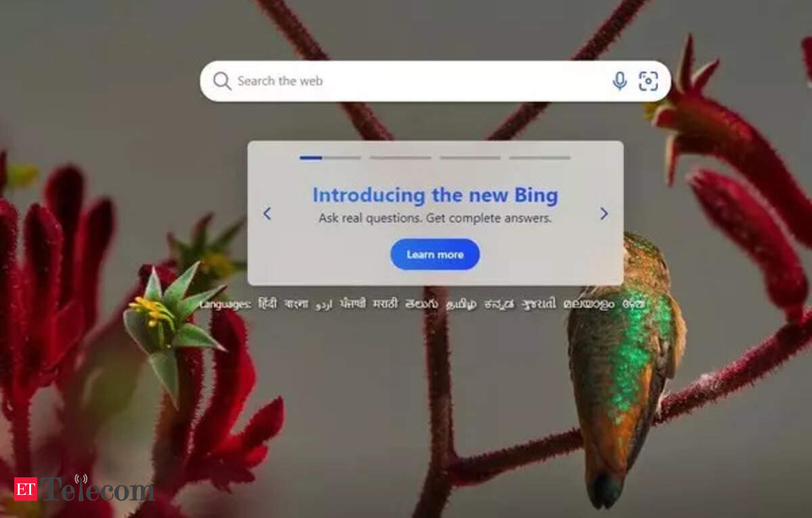Screen dimensions: 812x518
Task: Jump to fourth carousel slide indicator
Action: tap(540, 158)
